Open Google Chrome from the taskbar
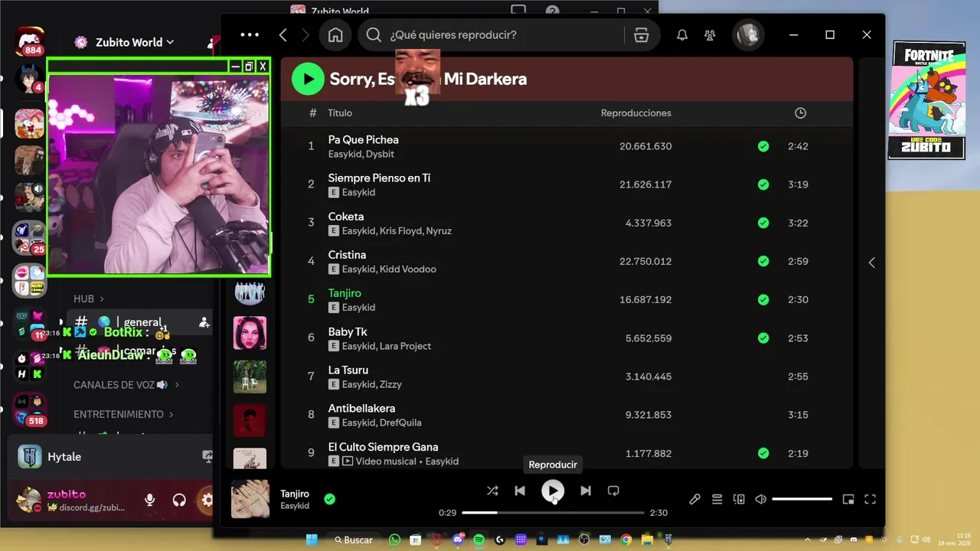Screen dimensions: 980x551 click(626, 540)
